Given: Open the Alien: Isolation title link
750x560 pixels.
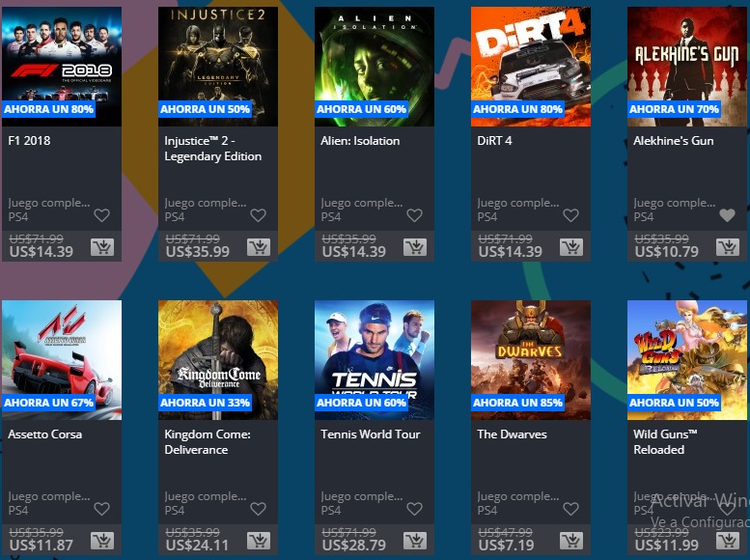Looking at the screenshot, I should point(360,141).
